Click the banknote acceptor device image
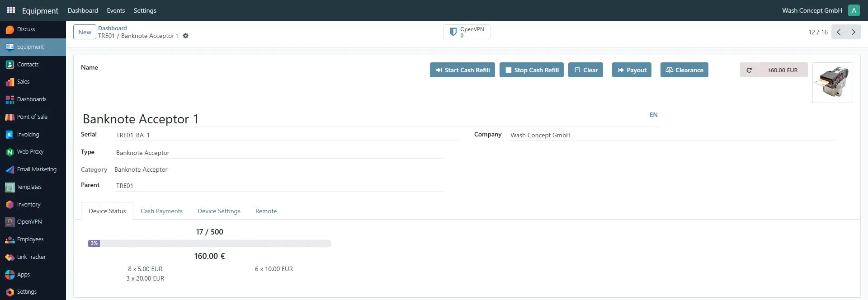Viewport: 868px width, 300px height. [x=832, y=83]
